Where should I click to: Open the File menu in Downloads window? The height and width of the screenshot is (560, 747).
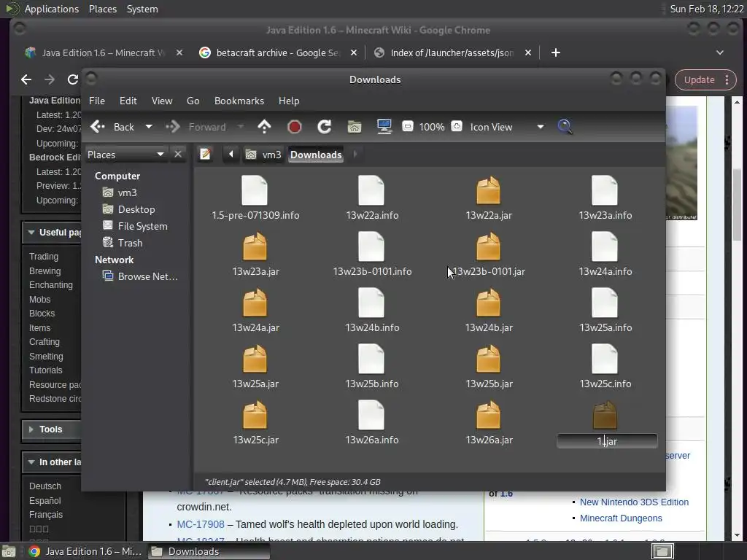tap(97, 101)
